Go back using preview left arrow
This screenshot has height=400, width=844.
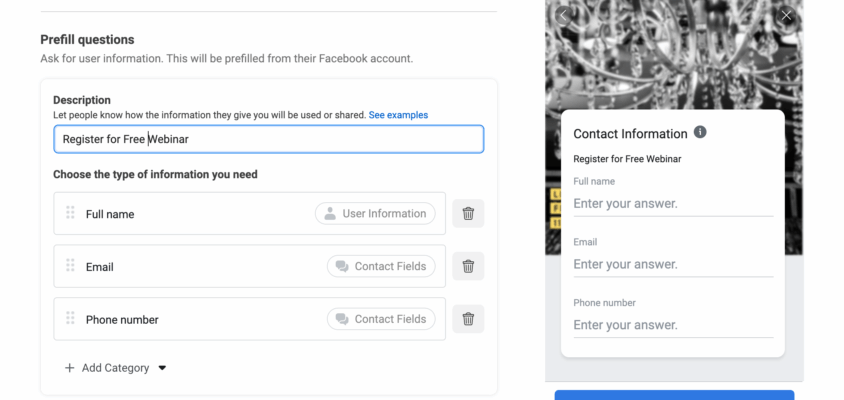(563, 15)
